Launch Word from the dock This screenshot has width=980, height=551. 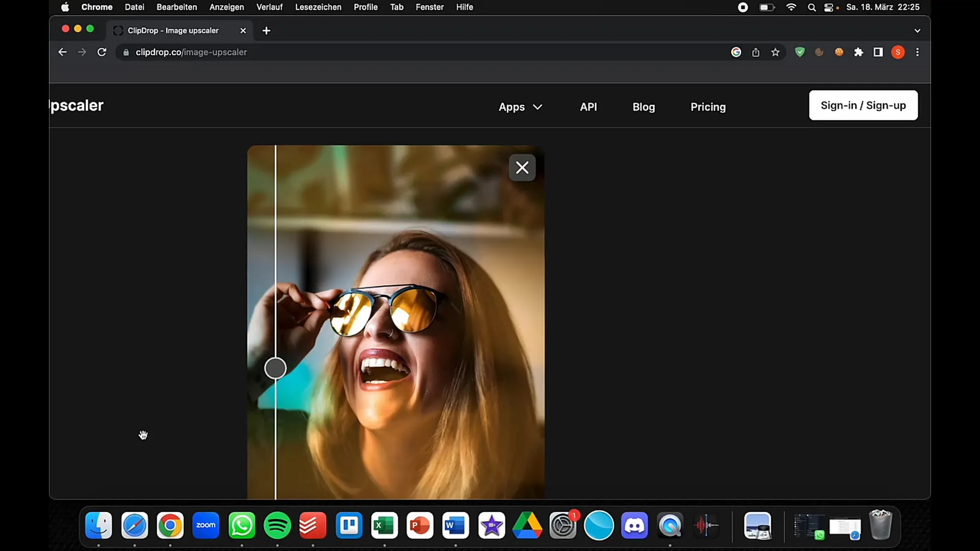pyautogui.click(x=456, y=525)
